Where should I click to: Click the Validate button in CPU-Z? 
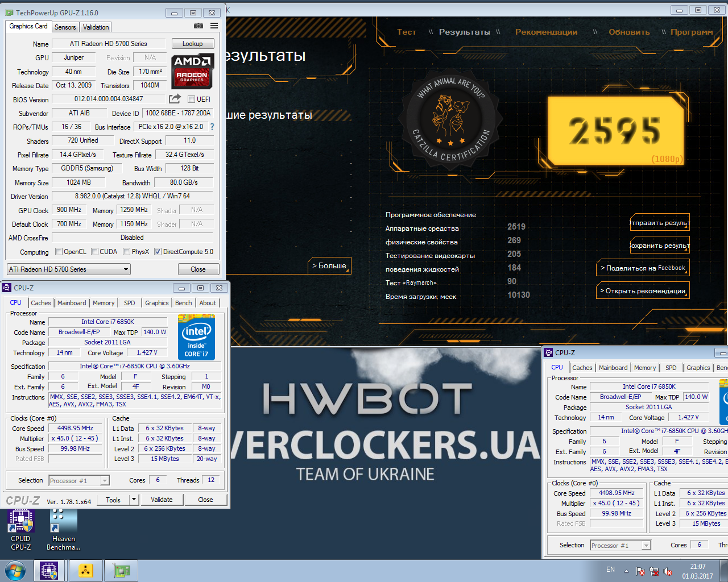tap(162, 500)
